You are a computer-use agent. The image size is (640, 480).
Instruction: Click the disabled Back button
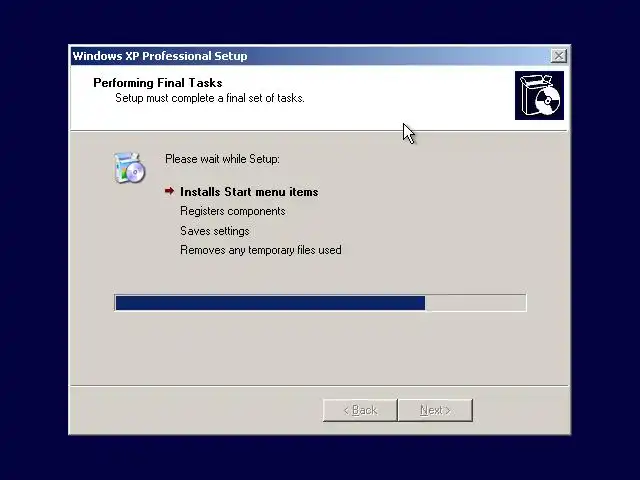pos(360,410)
